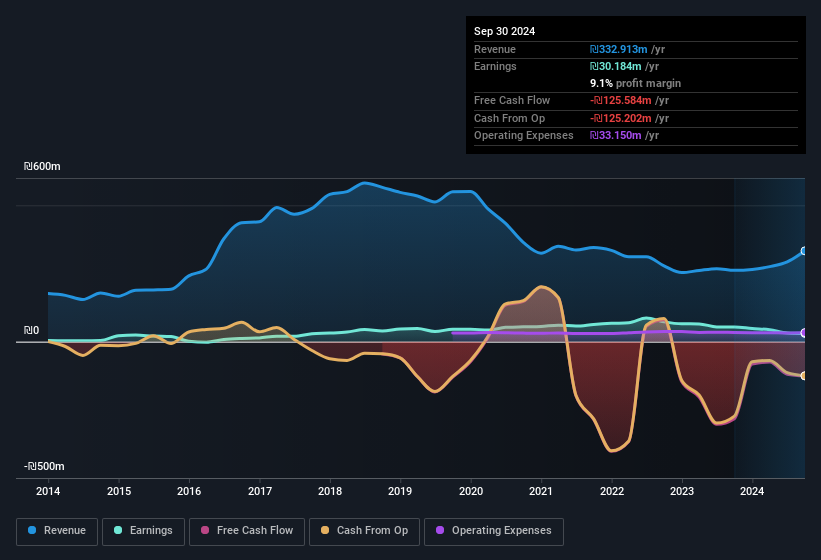Viewport: 821px width, 560px height.
Task: Click the 2020 x-axis label
Action: point(471,491)
